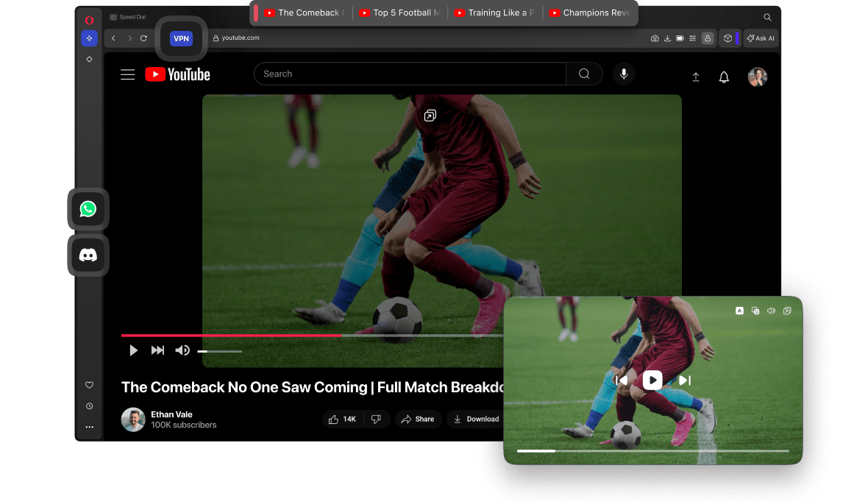This screenshot has width=868, height=502.
Task: Mute the picture-in-picture video audio
Action: (x=771, y=311)
